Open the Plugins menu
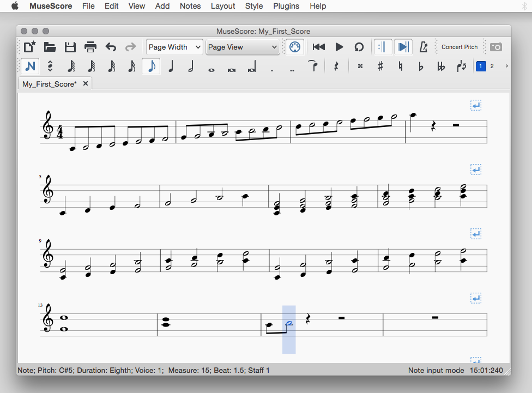532x393 pixels. click(286, 6)
